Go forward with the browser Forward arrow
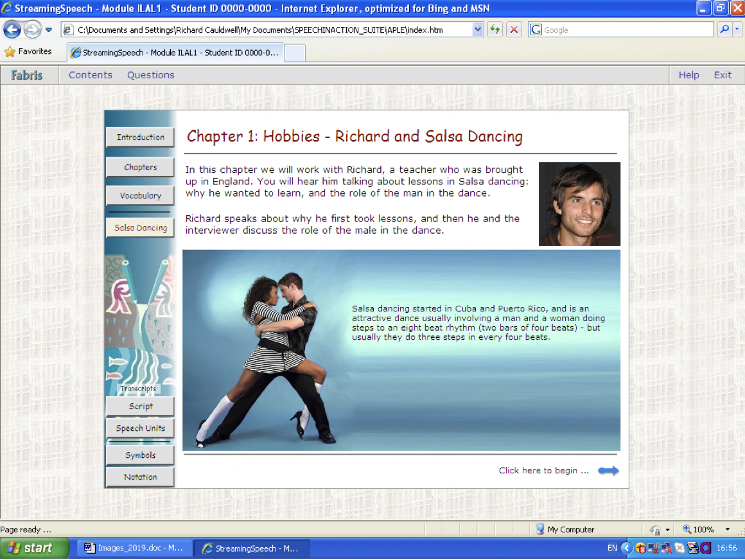 [x=32, y=30]
